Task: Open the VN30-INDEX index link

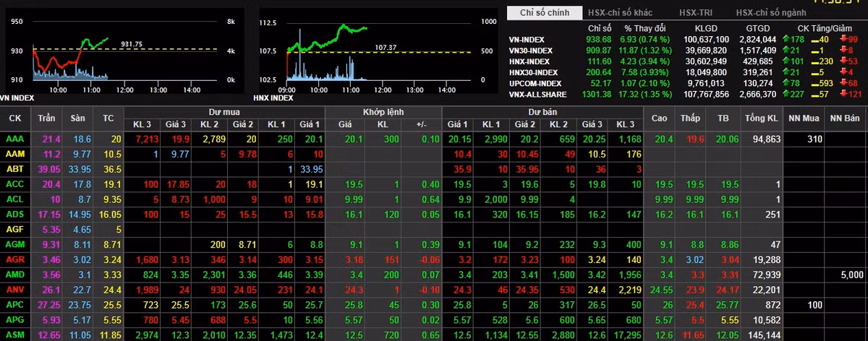Action: click(x=531, y=51)
